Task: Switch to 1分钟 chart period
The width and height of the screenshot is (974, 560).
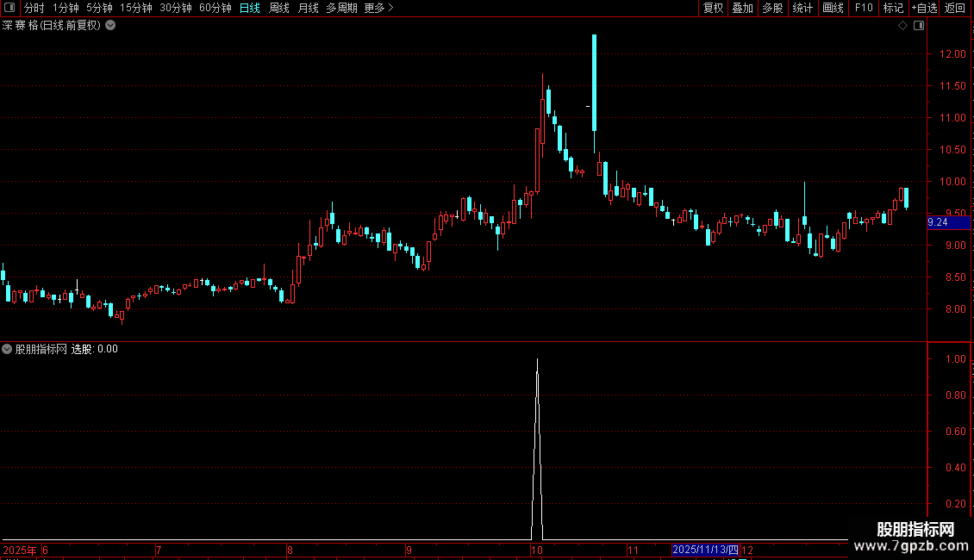Action: point(66,8)
